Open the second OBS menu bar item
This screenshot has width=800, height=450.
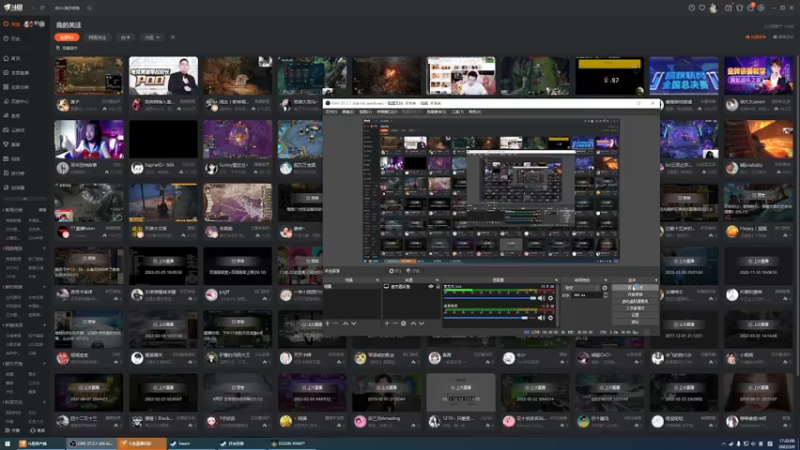(348, 112)
